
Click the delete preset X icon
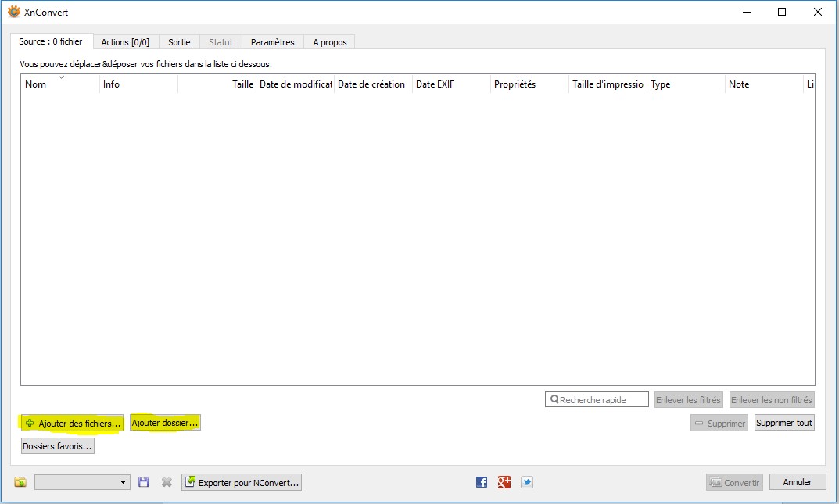[167, 482]
